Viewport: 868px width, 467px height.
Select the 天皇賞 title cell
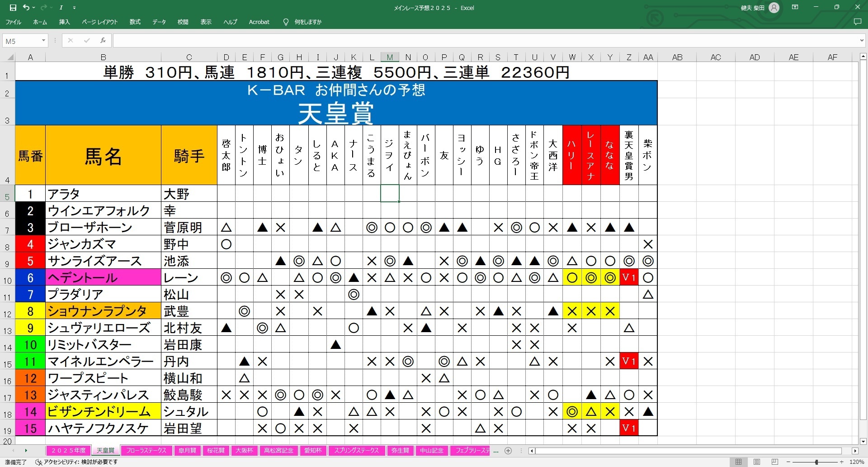coord(336,113)
